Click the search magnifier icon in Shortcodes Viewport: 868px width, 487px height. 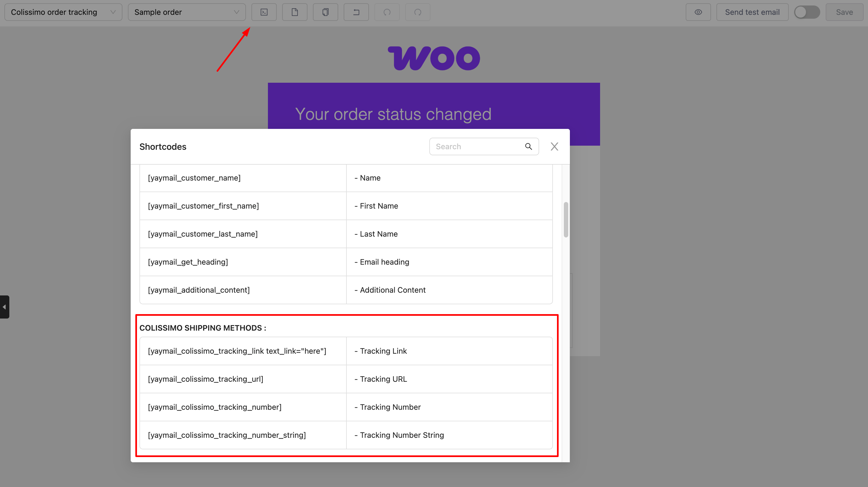(x=528, y=146)
